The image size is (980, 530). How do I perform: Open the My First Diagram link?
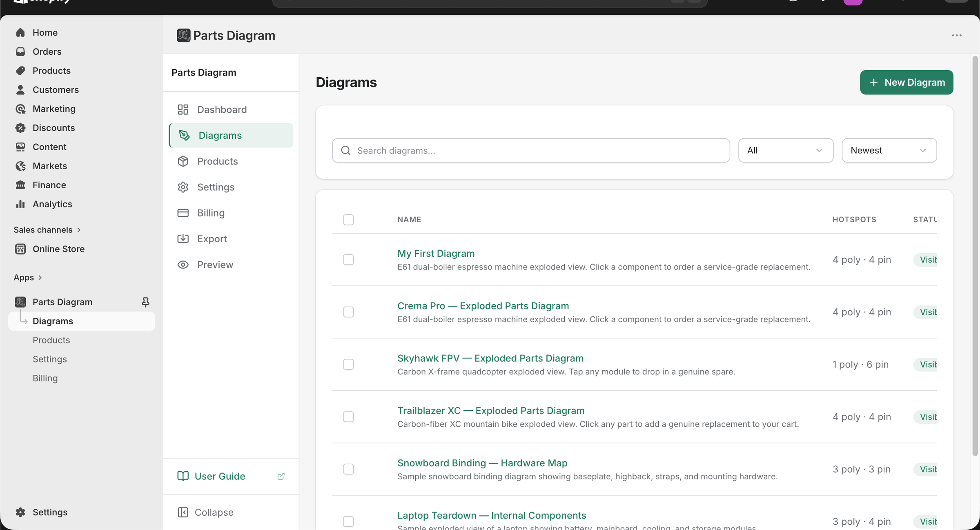click(x=436, y=254)
